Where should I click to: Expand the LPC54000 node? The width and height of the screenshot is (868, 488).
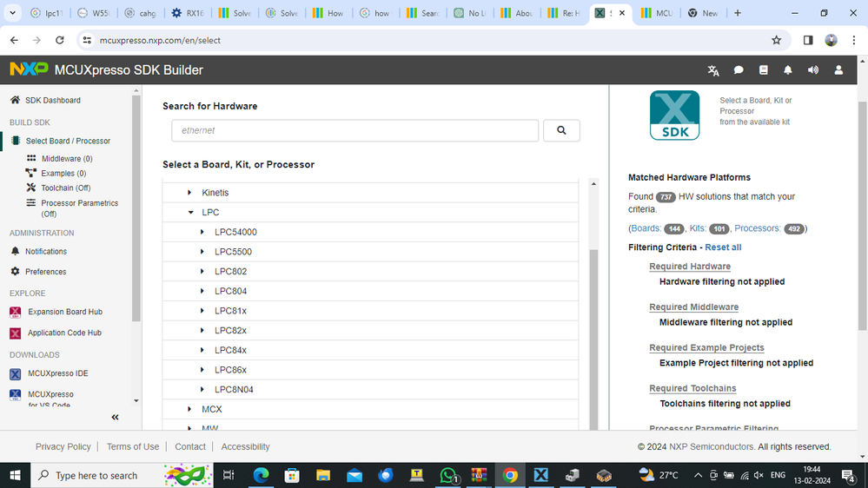coord(202,232)
